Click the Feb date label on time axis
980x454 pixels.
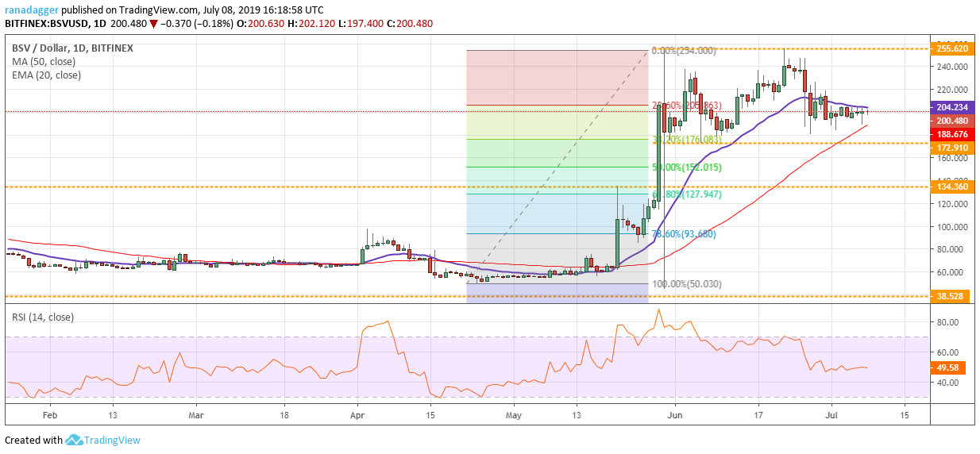(49, 414)
